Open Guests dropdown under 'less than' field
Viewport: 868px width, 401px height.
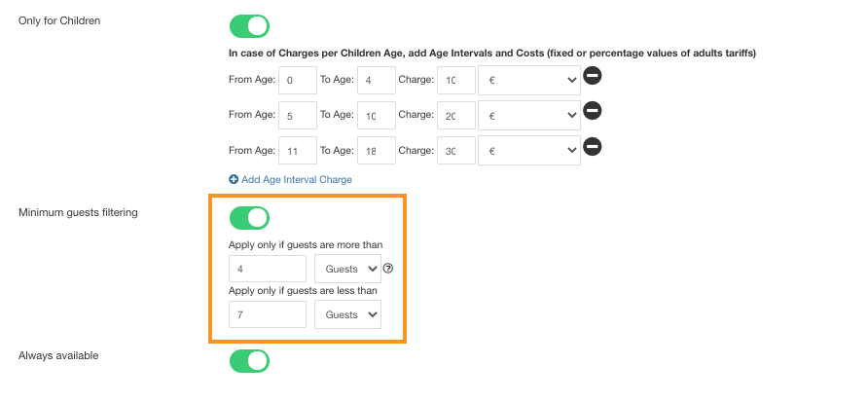point(347,314)
